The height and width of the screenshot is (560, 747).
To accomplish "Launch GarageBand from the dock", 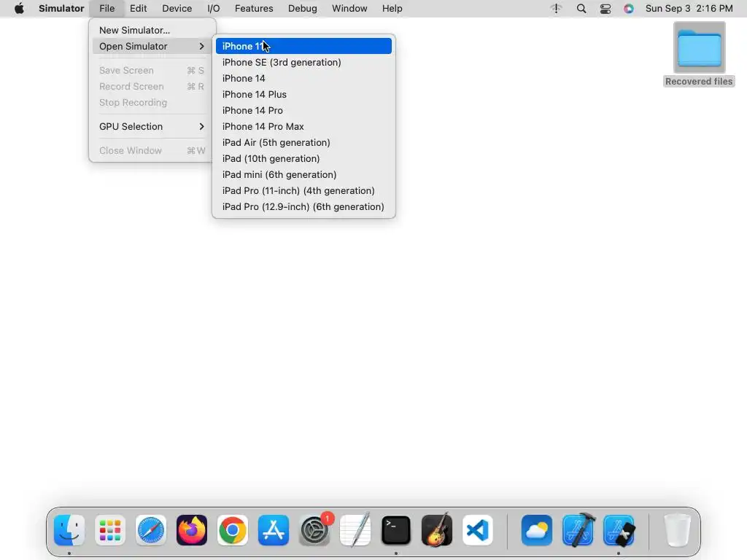I will coord(437,530).
